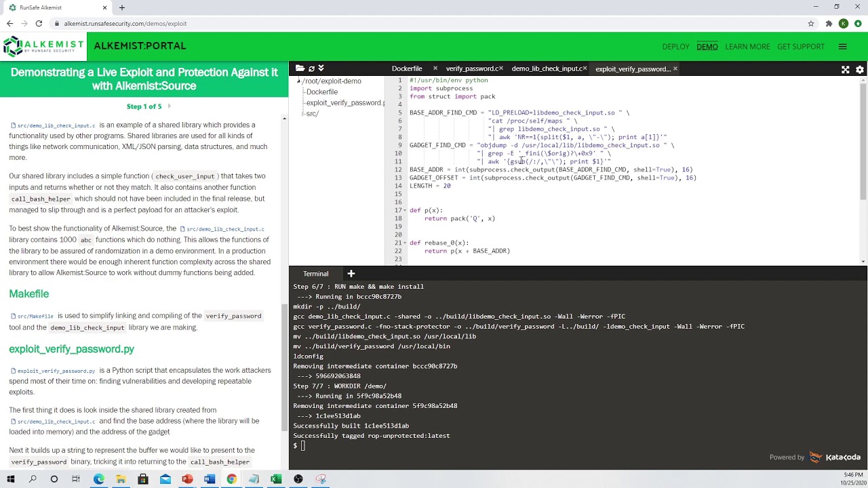Viewport: 868px width, 488px height.
Task: Bookmark this page with star icon
Action: (811, 24)
